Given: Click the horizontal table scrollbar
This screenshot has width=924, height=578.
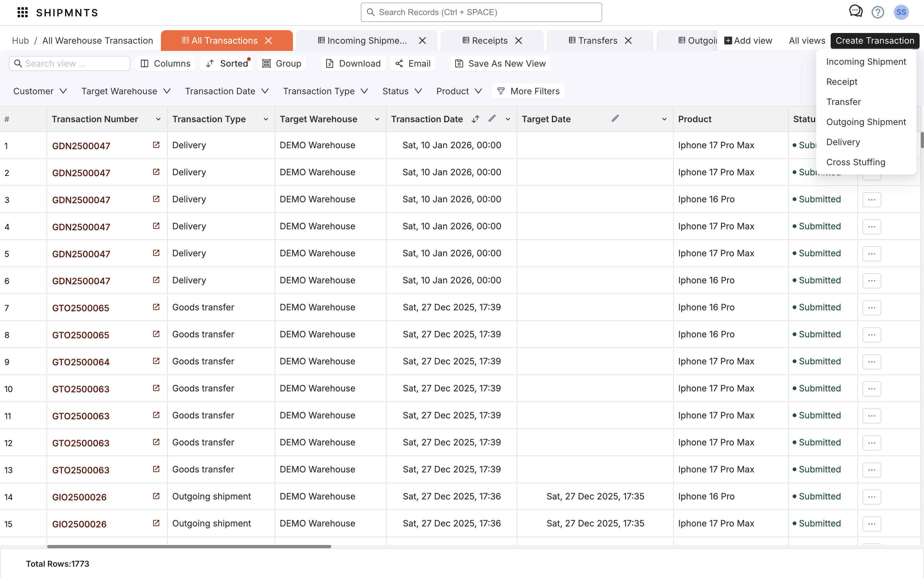Looking at the screenshot, I should point(189,547).
